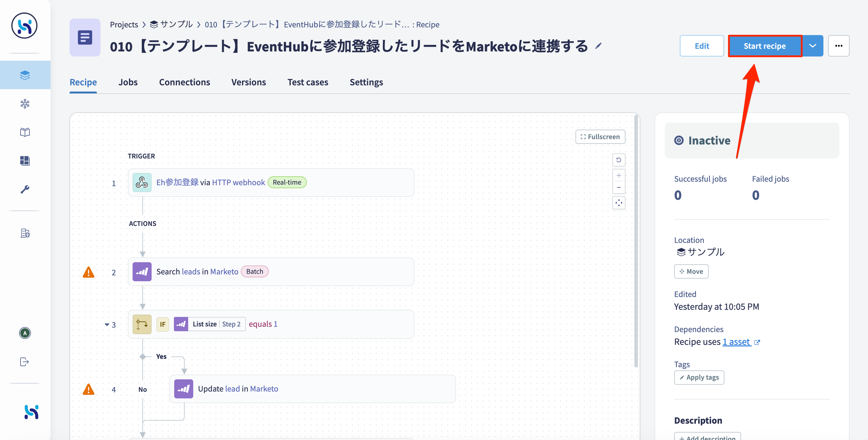Click the No branch label

coord(142,389)
